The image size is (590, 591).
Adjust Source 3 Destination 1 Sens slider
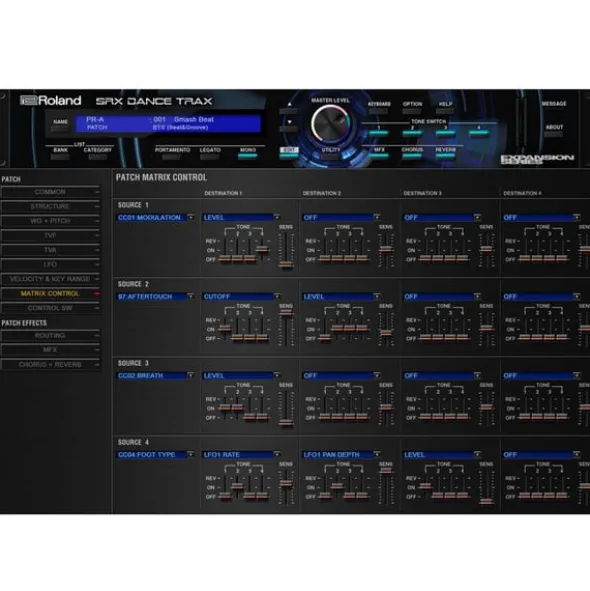(286, 423)
